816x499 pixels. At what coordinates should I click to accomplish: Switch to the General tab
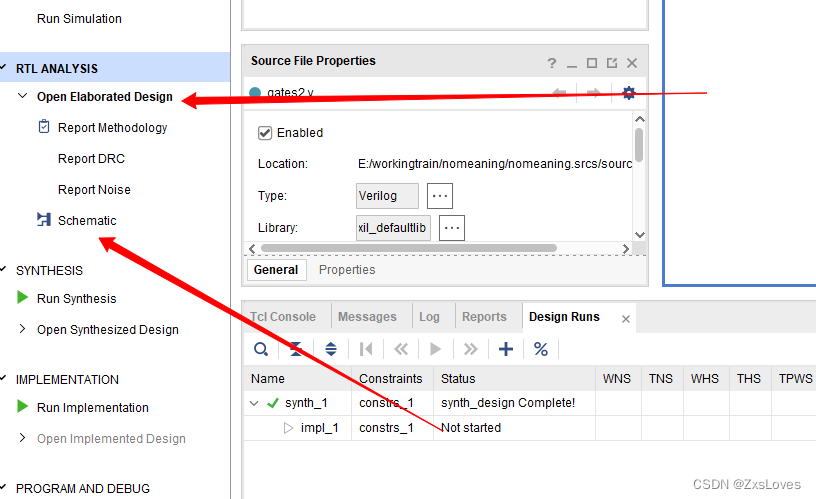pyautogui.click(x=276, y=270)
